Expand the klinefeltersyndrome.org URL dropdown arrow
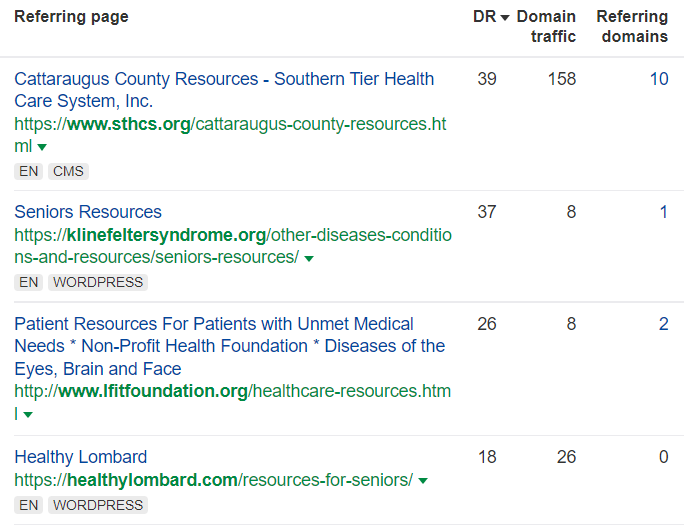The width and height of the screenshot is (684, 526). [x=309, y=258]
